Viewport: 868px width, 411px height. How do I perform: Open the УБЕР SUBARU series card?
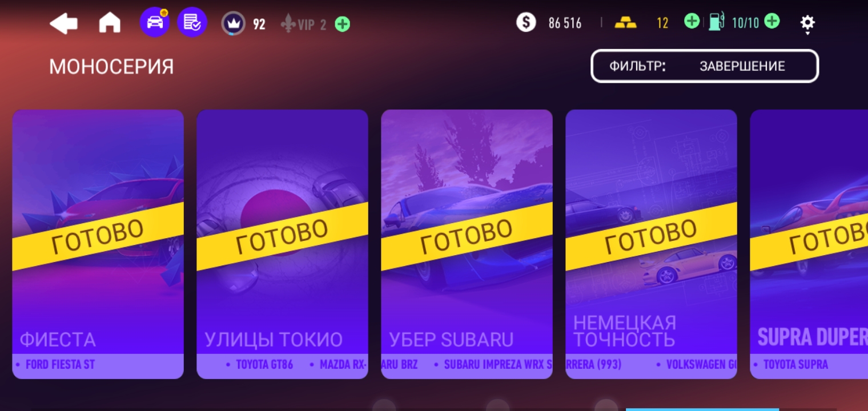click(467, 244)
